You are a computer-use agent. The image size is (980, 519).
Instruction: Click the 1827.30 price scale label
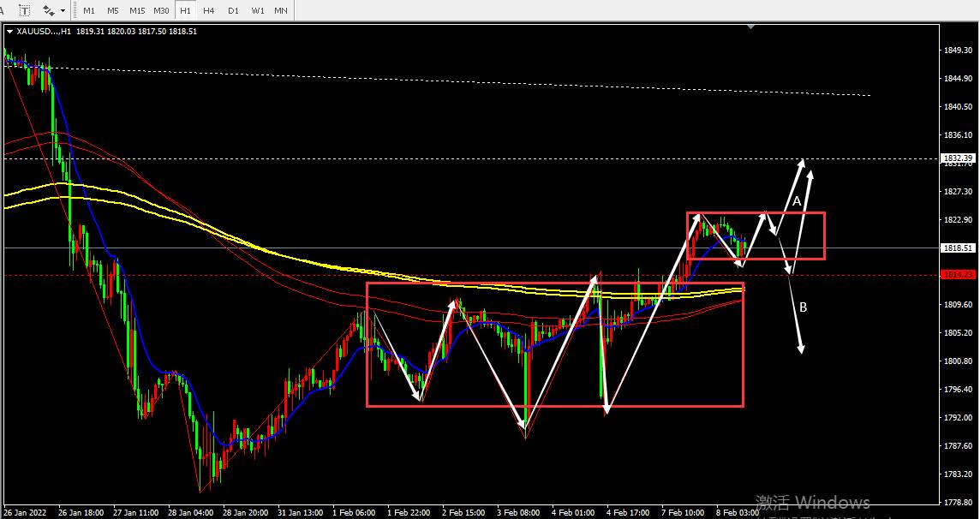(957, 191)
